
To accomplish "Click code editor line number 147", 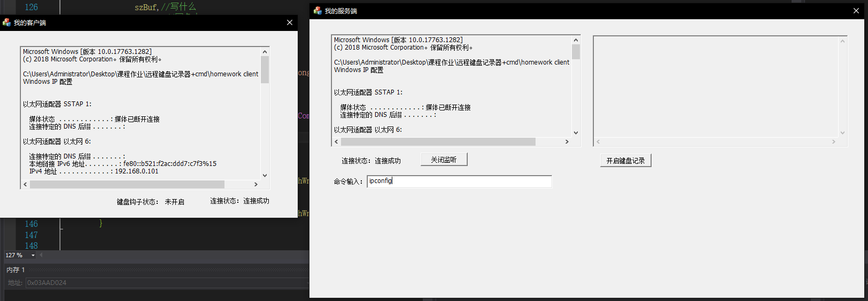I will click(x=31, y=235).
